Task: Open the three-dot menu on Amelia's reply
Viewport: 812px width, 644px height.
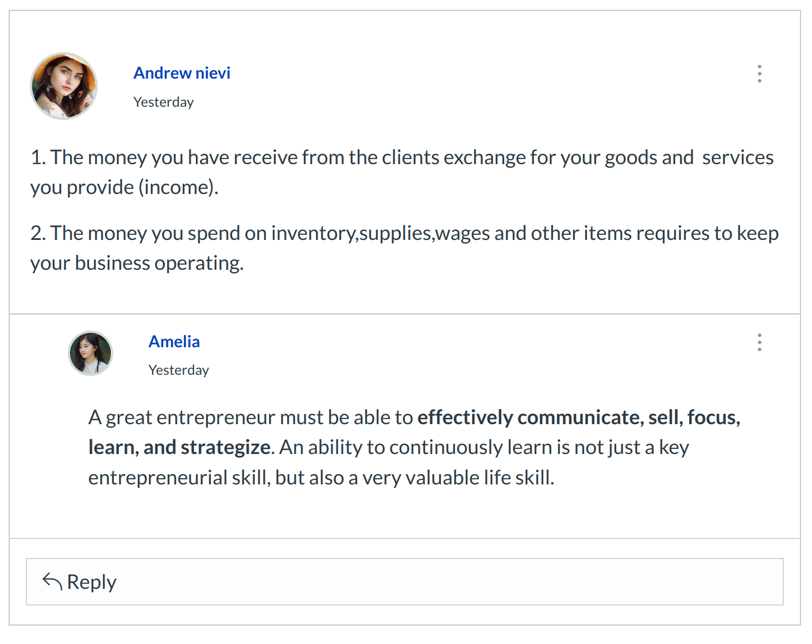Action: click(x=759, y=342)
